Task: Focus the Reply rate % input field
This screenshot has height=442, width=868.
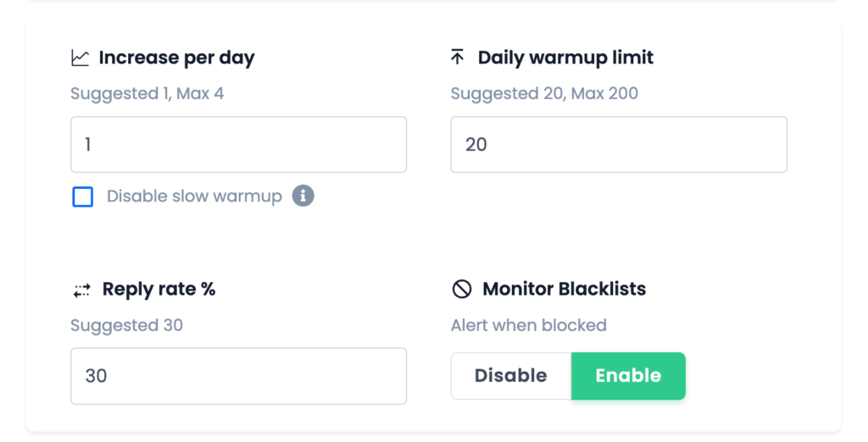Action: pyautogui.click(x=238, y=376)
